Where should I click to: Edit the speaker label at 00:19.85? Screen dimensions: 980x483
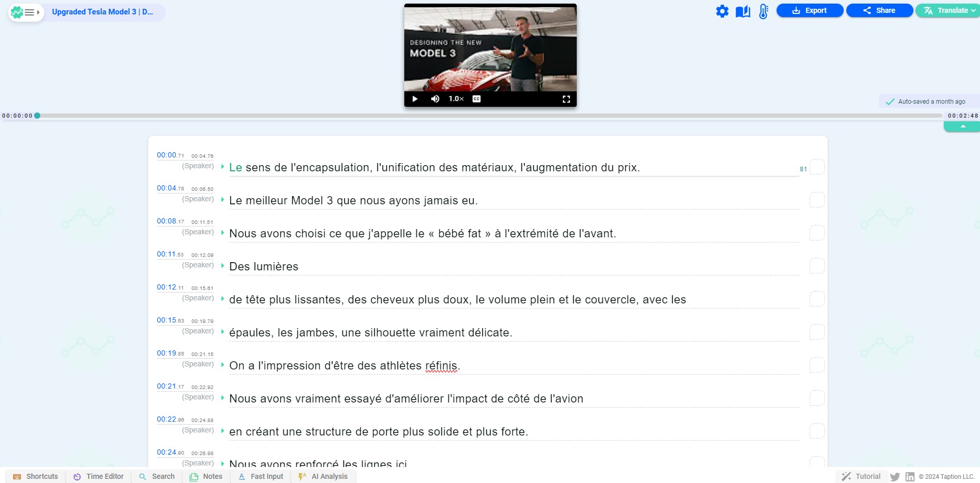click(x=198, y=364)
